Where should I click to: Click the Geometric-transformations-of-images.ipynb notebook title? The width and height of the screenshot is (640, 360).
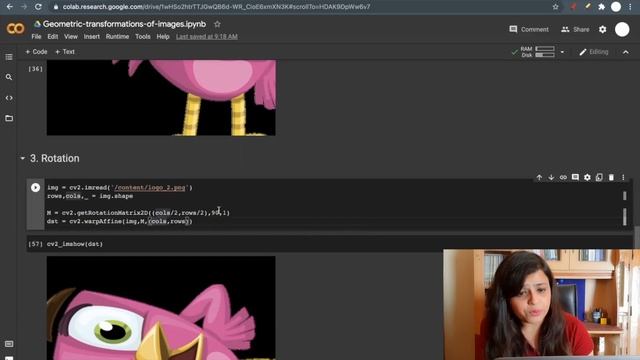pyautogui.click(x=124, y=24)
